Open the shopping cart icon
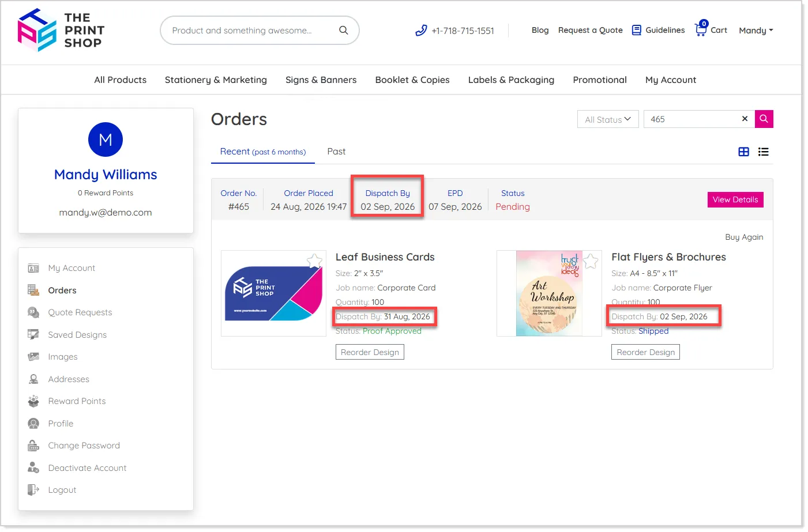This screenshot has width=808, height=532. 701,28
